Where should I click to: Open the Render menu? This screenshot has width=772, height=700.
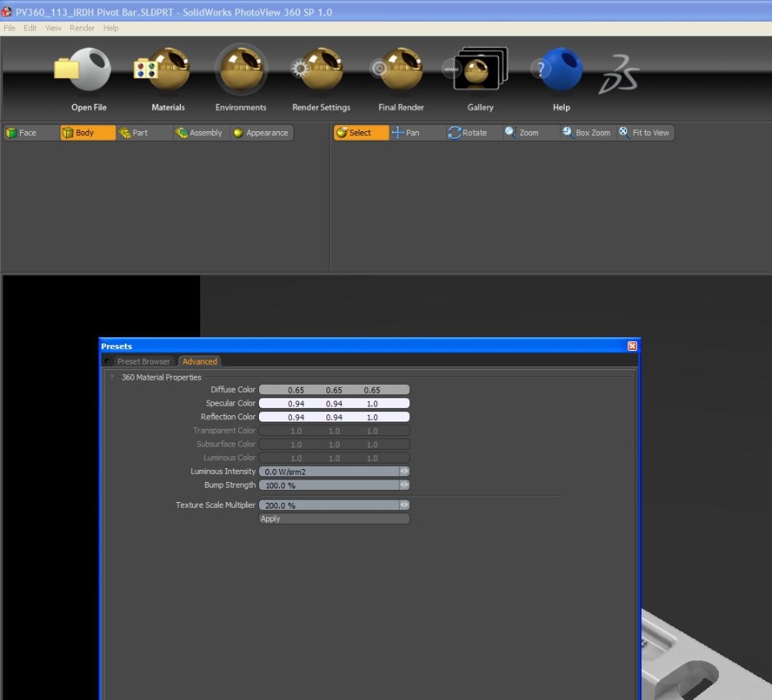[x=82, y=28]
